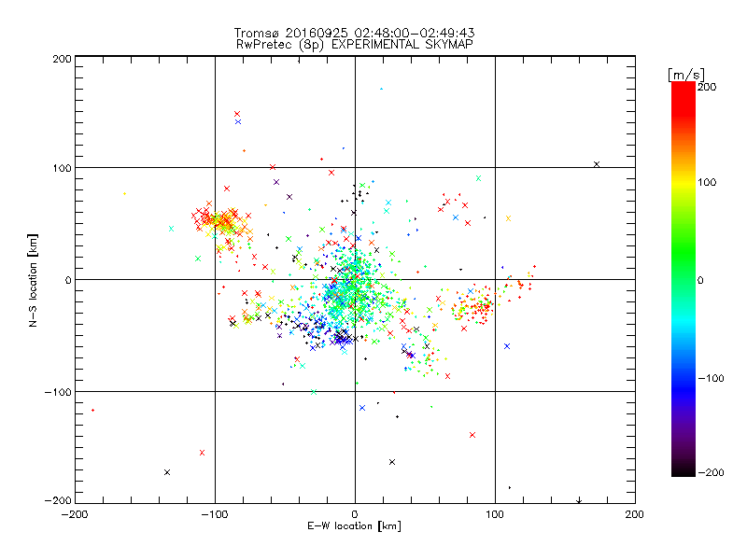Pick the red dot at E-W -188, N-S -117

pos(92,410)
